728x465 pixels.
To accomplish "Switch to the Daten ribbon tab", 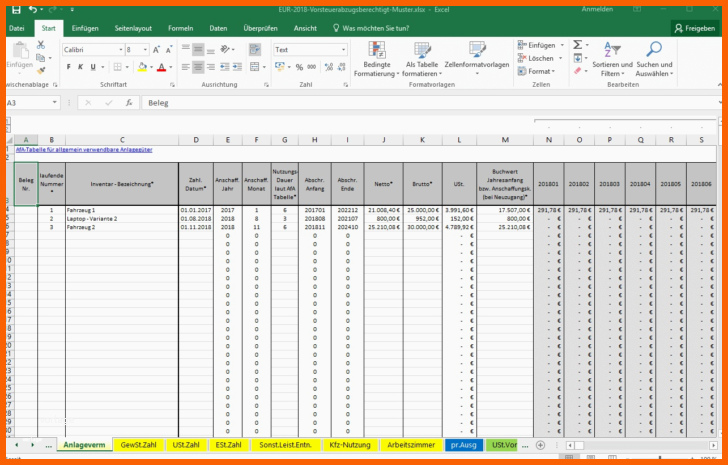I will pyautogui.click(x=218, y=28).
